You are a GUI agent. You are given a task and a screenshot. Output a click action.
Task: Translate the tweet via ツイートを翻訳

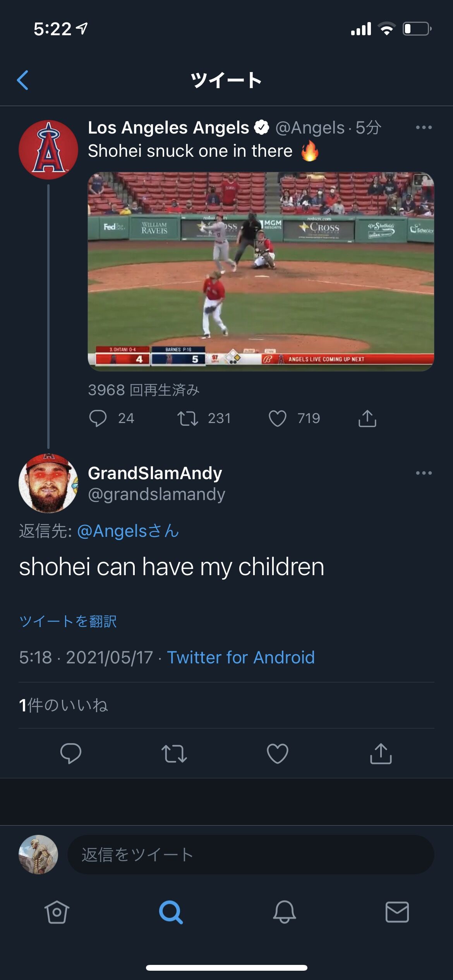coord(68,621)
